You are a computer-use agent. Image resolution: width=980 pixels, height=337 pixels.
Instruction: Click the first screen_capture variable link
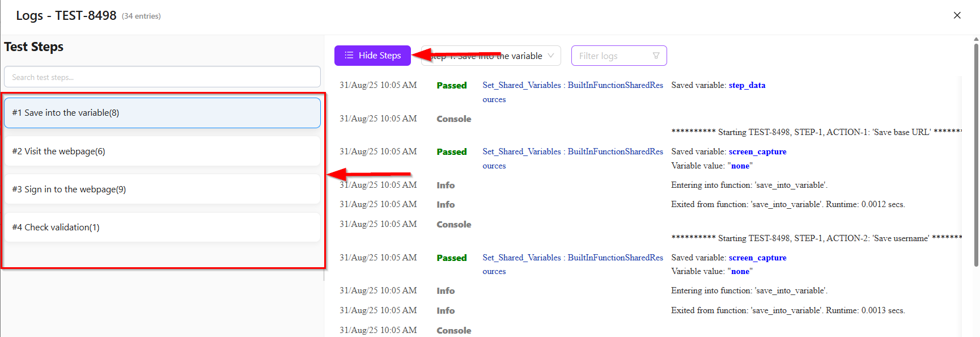757,151
